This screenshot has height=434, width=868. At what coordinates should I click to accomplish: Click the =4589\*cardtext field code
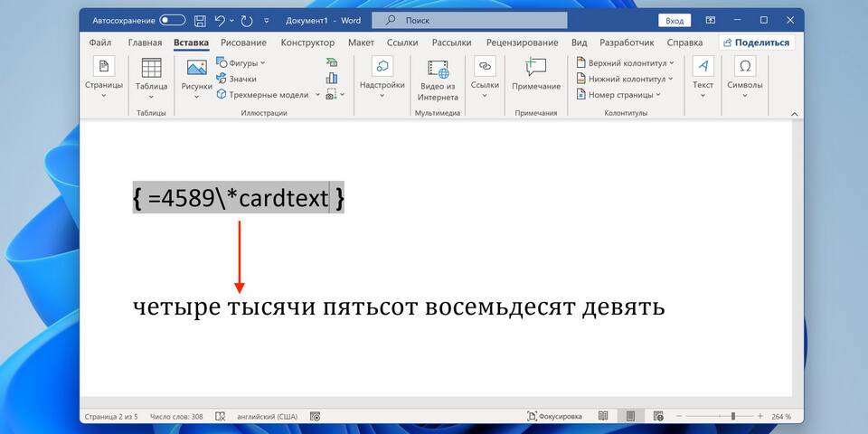tap(238, 198)
